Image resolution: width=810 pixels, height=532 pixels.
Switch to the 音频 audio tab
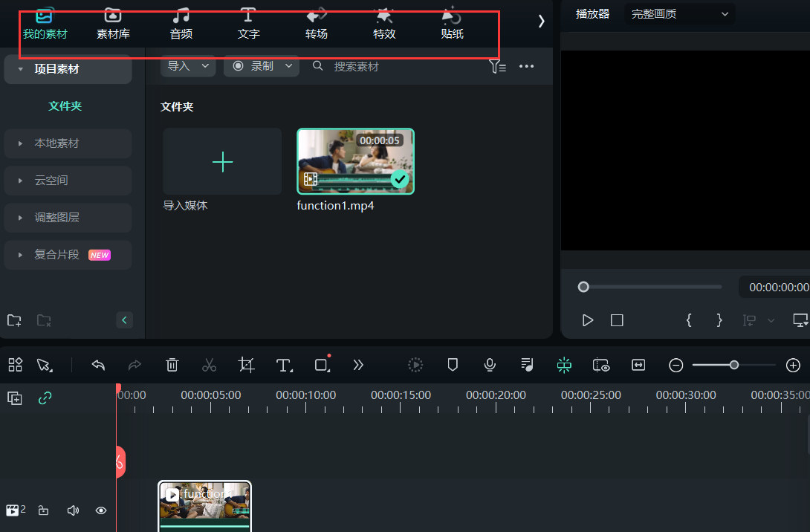(x=181, y=25)
